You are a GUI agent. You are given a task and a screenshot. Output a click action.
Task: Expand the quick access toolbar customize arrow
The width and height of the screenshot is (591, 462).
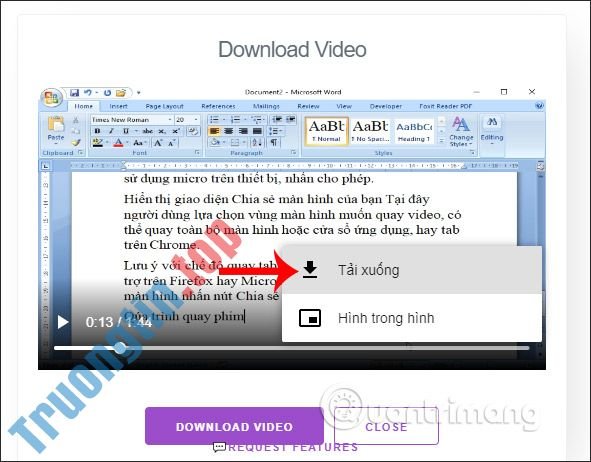(x=138, y=92)
